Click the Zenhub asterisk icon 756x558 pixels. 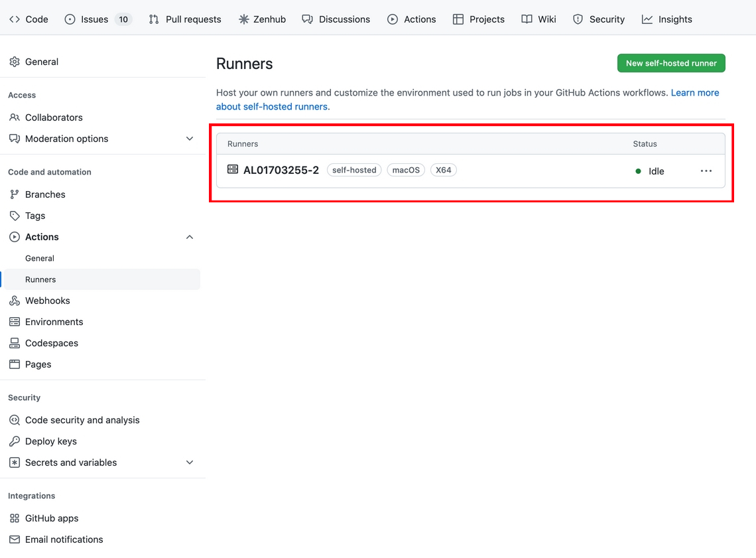coord(244,19)
